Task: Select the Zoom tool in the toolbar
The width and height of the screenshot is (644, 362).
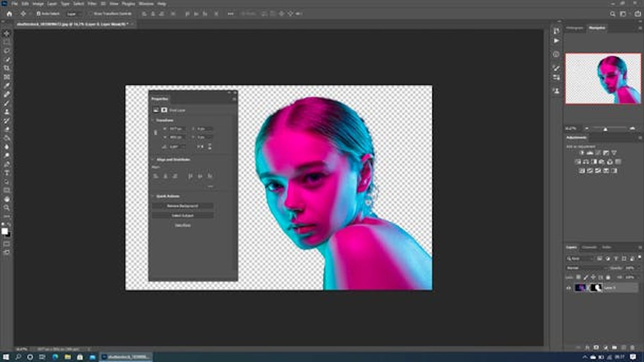Action: click(x=6, y=208)
